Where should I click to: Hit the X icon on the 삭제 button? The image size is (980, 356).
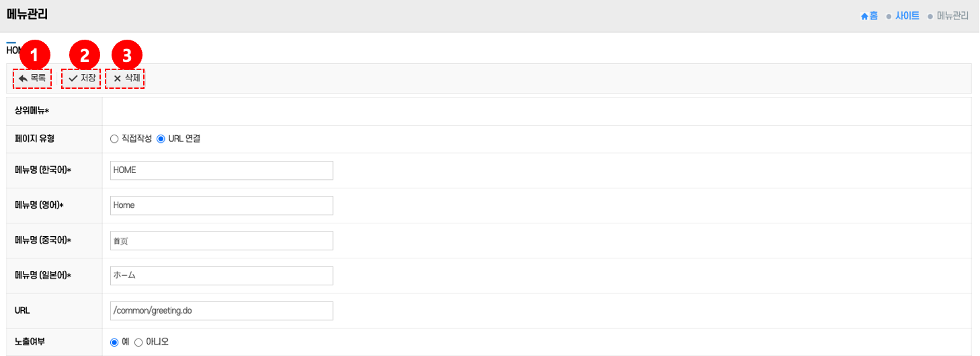pos(117,79)
